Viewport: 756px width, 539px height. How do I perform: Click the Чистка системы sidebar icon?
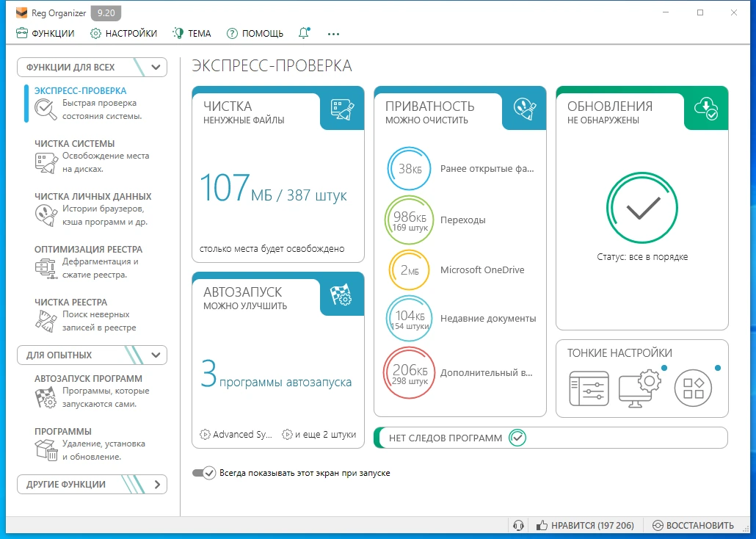(x=46, y=163)
